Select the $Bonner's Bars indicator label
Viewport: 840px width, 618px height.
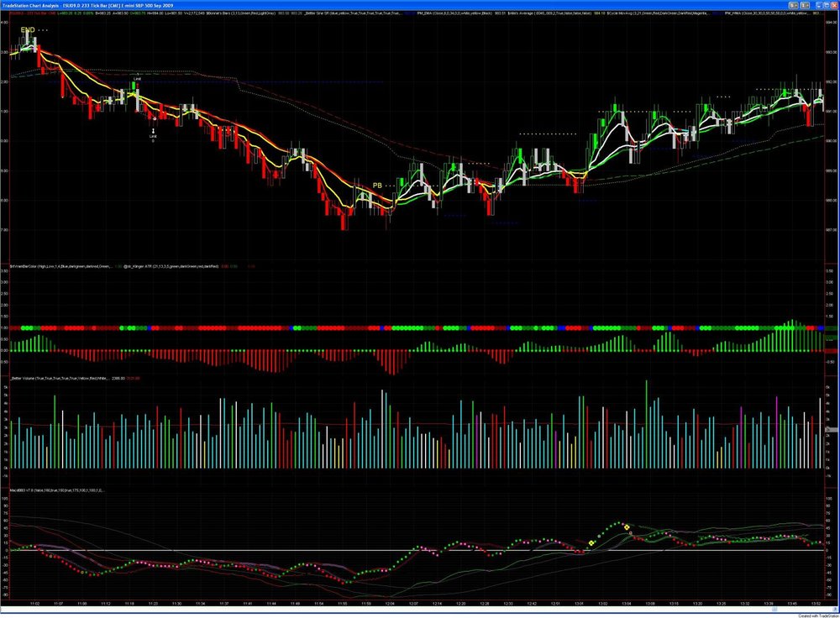click(242, 13)
